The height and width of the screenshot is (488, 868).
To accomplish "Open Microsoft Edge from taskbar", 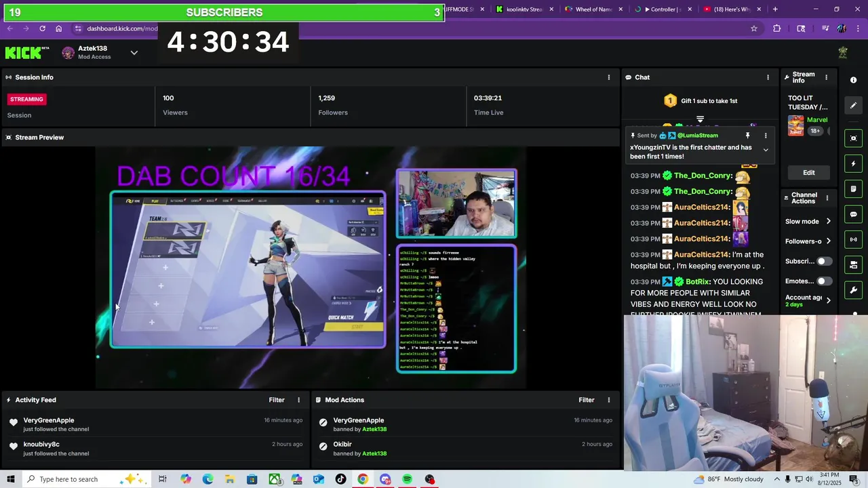I will [x=208, y=479].
